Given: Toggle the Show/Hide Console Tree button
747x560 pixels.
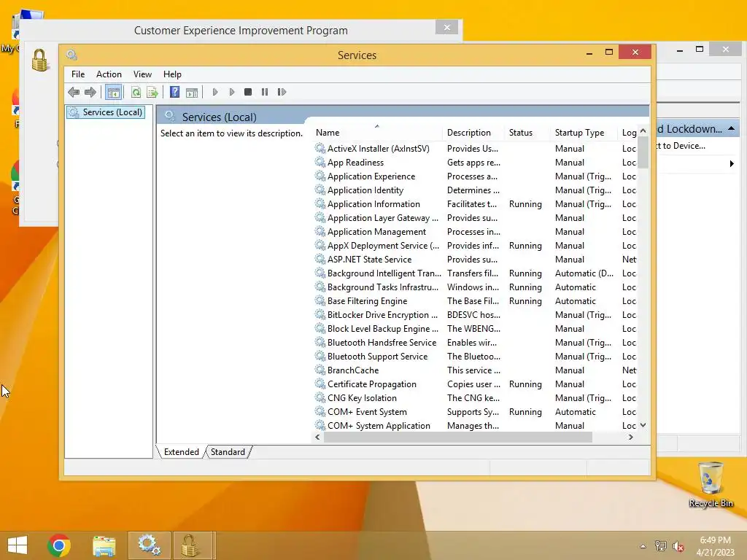Looking at the screenshot, I should [x=113, y=92].
